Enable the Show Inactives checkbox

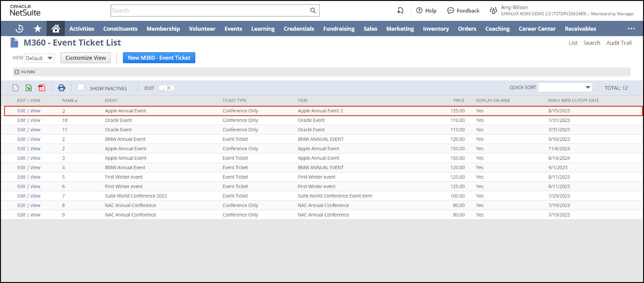point(81,87)
